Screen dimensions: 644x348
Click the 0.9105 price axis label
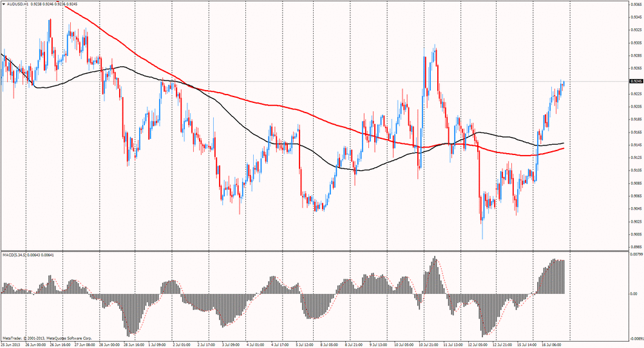click(x=636, y=170)
